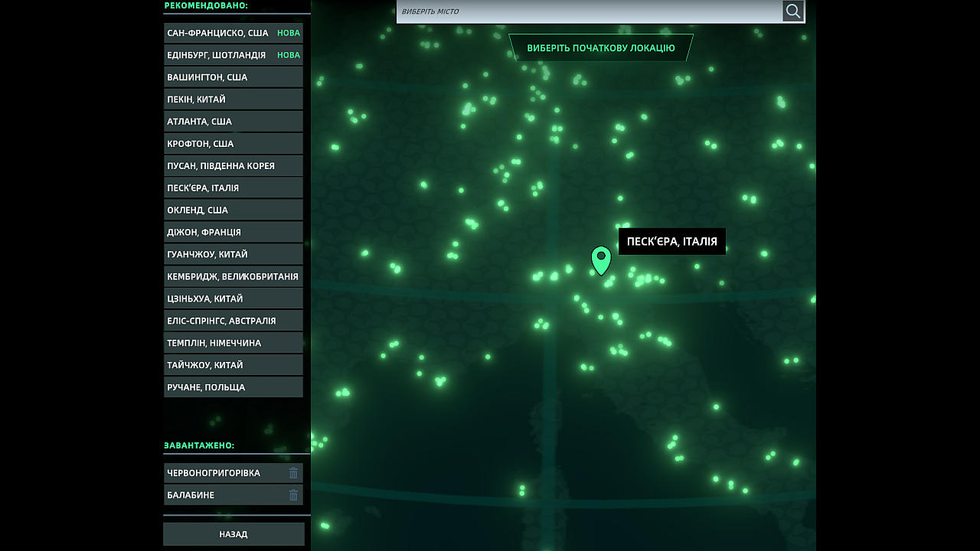Screen dimensions: 980x551
Task: Click the green map pin marker
Action: pyautogui.click(x=601, y=260)
